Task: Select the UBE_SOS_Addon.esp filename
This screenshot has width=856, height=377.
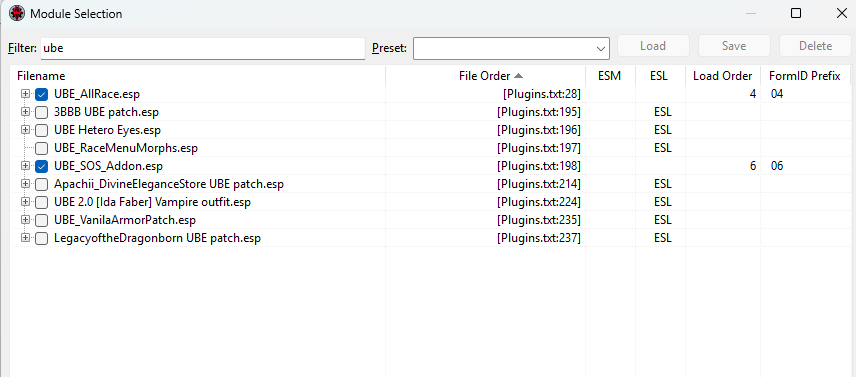Action: coord(109,166)
